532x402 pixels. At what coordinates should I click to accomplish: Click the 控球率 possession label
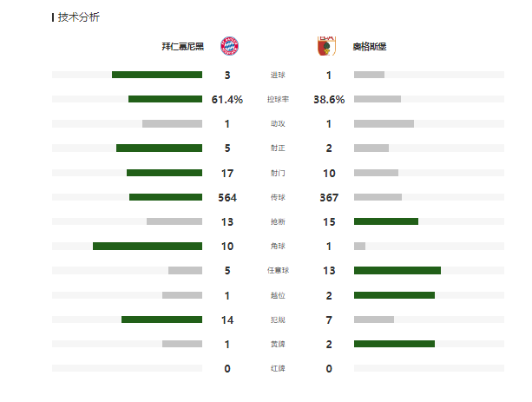[x=278, y=100]
